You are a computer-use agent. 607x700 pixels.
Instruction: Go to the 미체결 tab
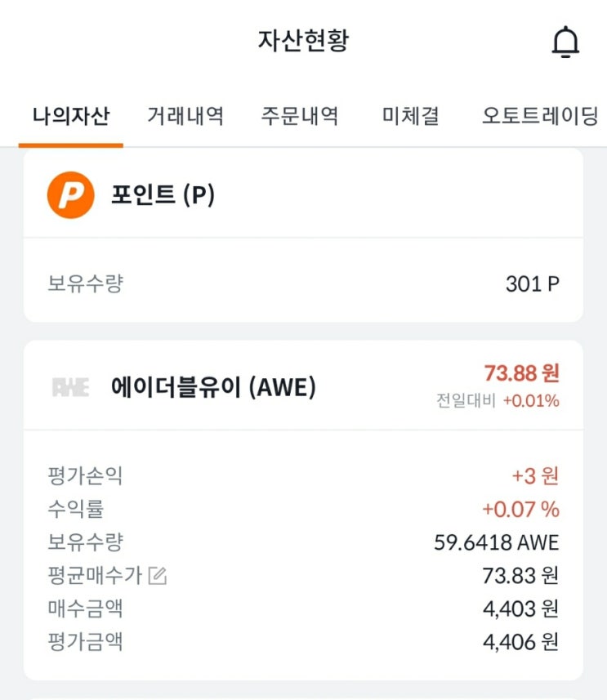tap(411, 116)
